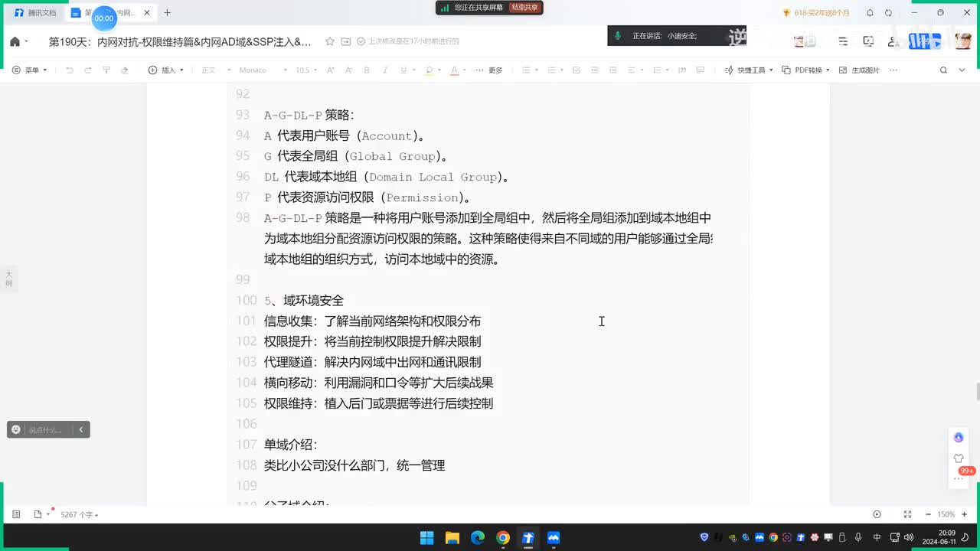980x551 pixels.
Task: Zoom out with the minus button
Action: pyautogui.click(x=928, y=514)
